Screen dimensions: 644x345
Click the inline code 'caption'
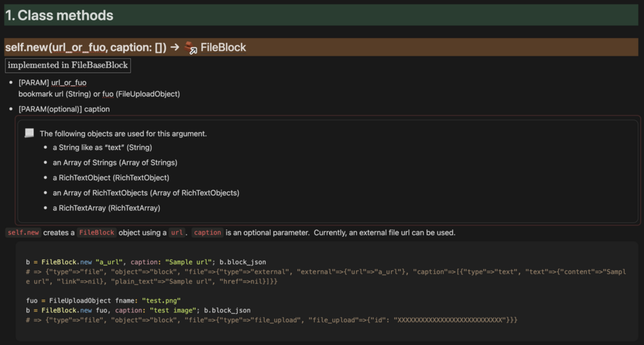click(x=208, y=232)
